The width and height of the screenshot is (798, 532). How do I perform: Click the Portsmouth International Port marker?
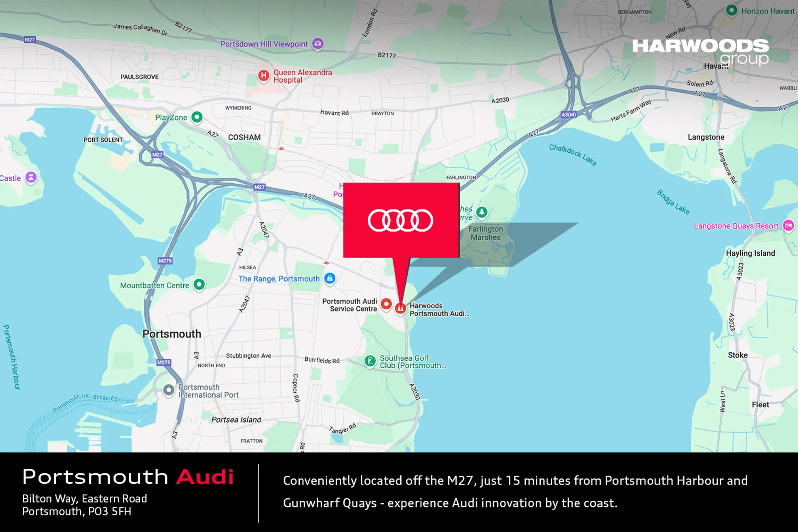(x=169, y=390)
